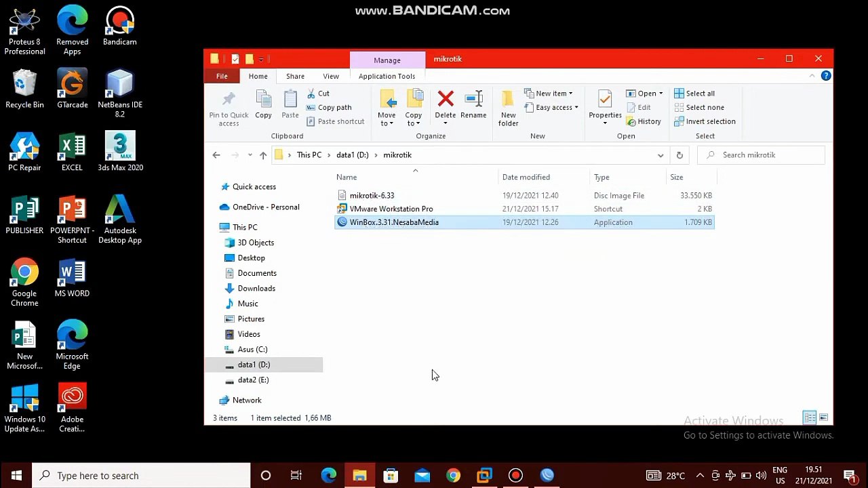Sort files by the Size column
Viewport: 868px width, 488px height.
(x=691, y=178)
